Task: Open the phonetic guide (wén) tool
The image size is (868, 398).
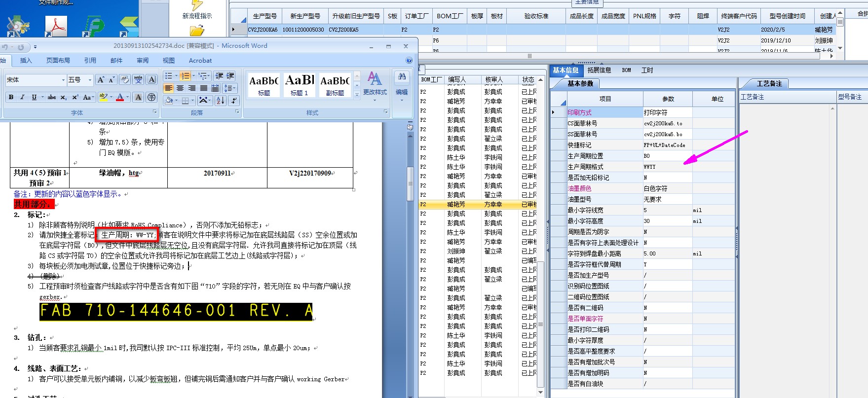Action: pos(138,79)
